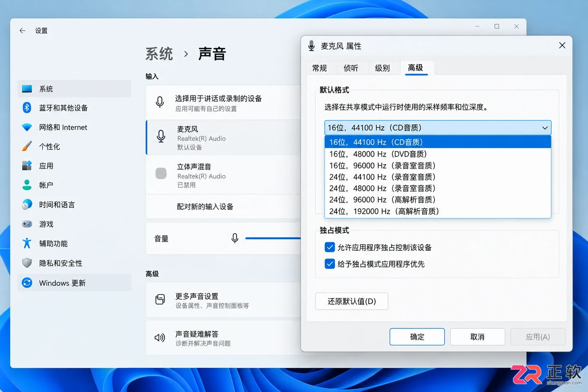Open 辅助功能 settings page
Viewport: 588px width, 392px height.
click(x=74, y=243)
